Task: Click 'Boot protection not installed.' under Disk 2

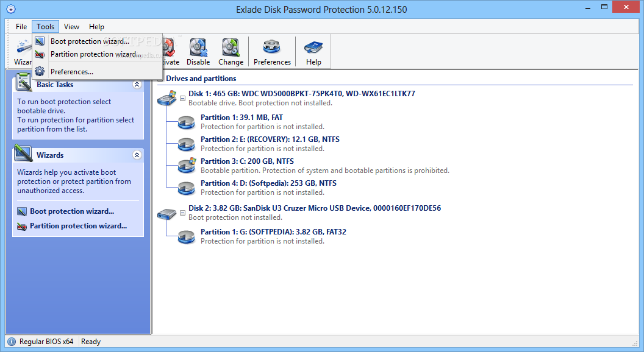Action: [235, 217]
